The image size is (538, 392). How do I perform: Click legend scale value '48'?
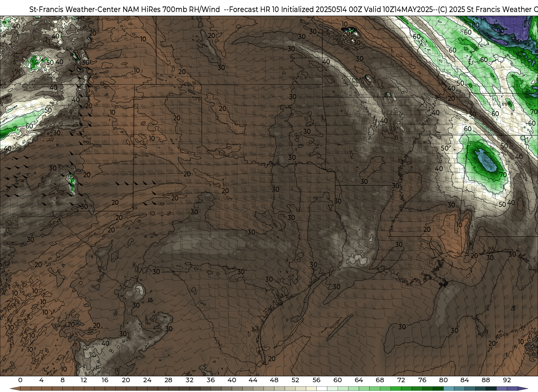(x=274, y=380)
